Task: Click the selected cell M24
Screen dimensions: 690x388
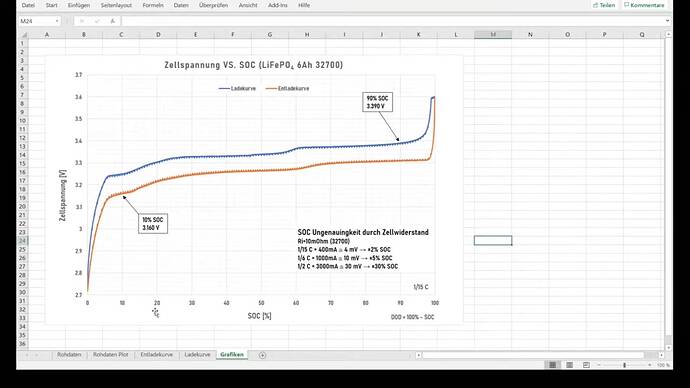Action: coord(493,240)
